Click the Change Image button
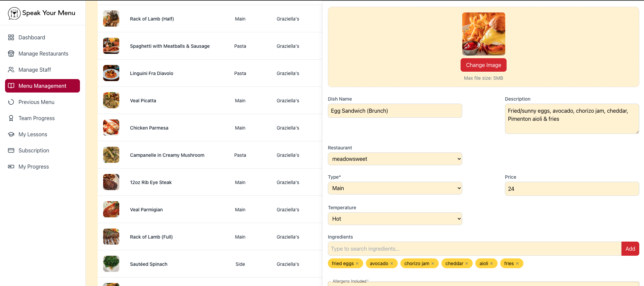The image size is (644, 286). pyautogui.click(x=483, y=65)
